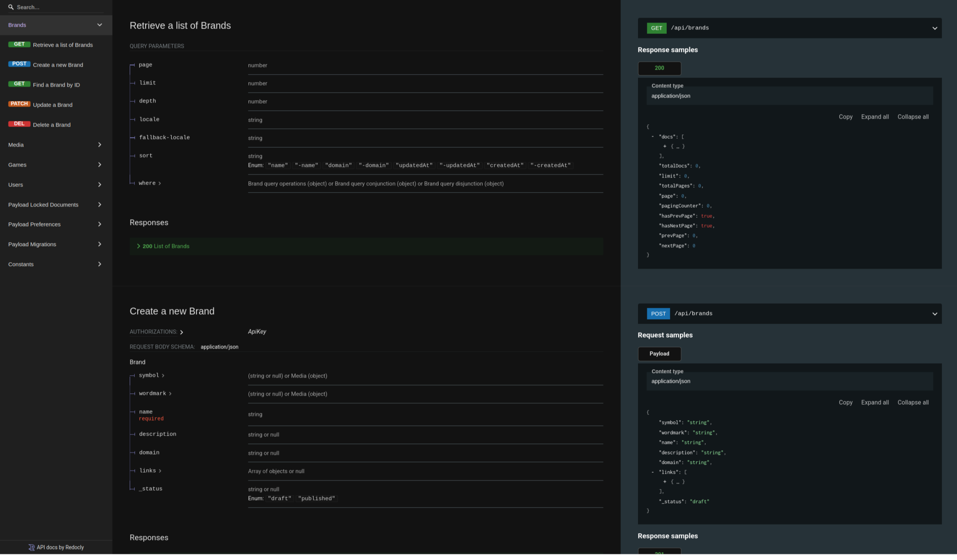Viewport: 957px width, 560px height.
Task: Click Expand all in POST request sample
Action: (874, 403)
